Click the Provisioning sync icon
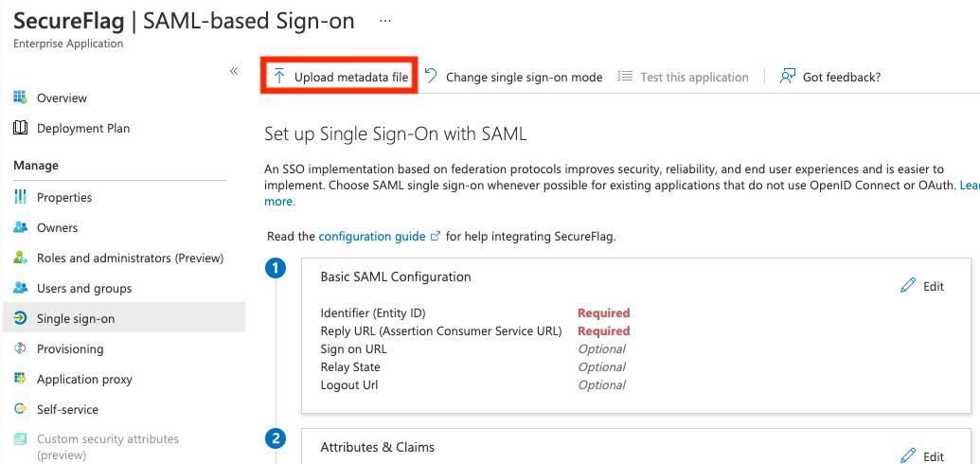Screen dimensions: 980x464 (x=20, y=348)
